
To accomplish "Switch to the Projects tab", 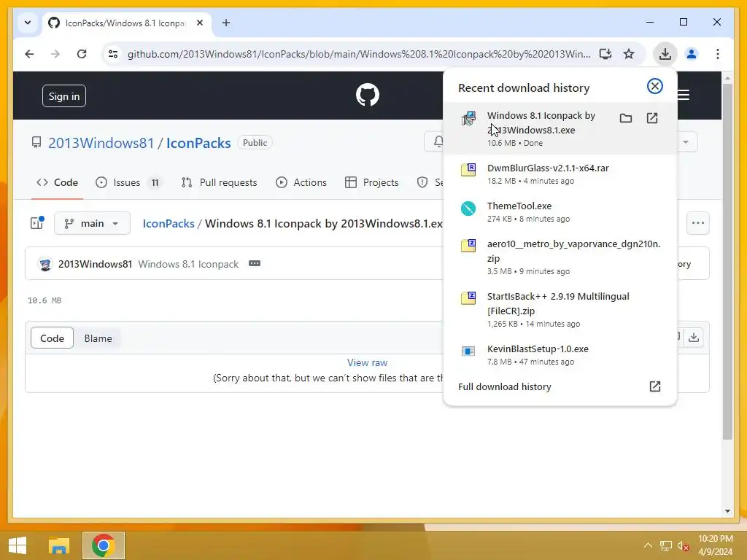I will pos(371,182).
